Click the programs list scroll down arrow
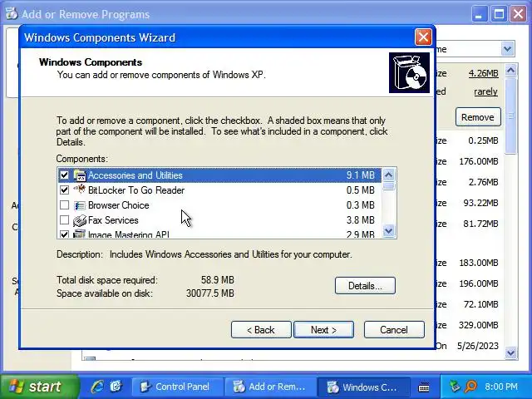Viewport: 532px width, 399px height. click(510, 352)
